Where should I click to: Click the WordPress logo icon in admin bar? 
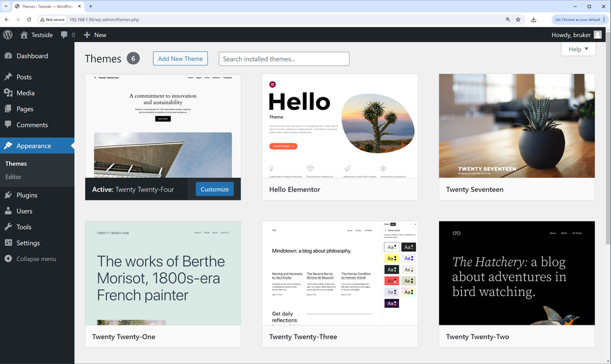point(8,35)
